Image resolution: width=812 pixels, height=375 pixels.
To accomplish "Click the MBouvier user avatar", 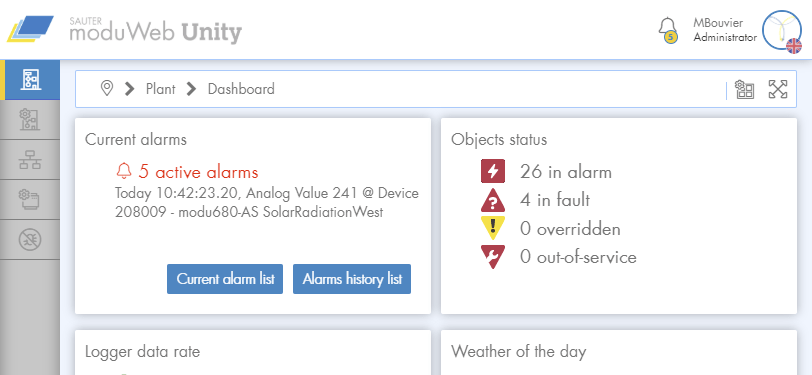I will tap(782, 31).
